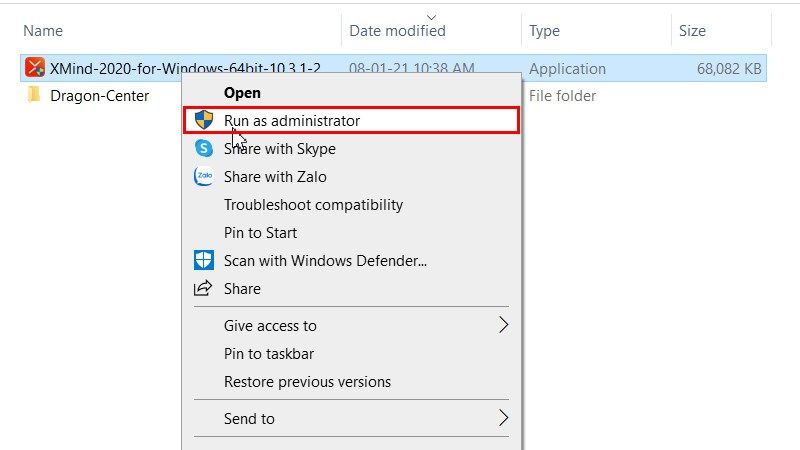Click sort indicator above Date modified
The width and height of the screenshot is (800, 450).
coord(431,16)
